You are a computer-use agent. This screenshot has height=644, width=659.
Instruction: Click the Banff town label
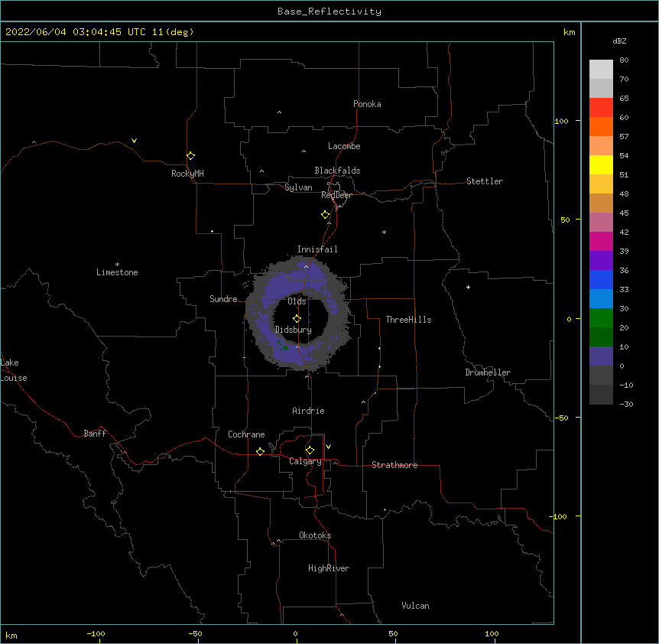pos(95,434)
